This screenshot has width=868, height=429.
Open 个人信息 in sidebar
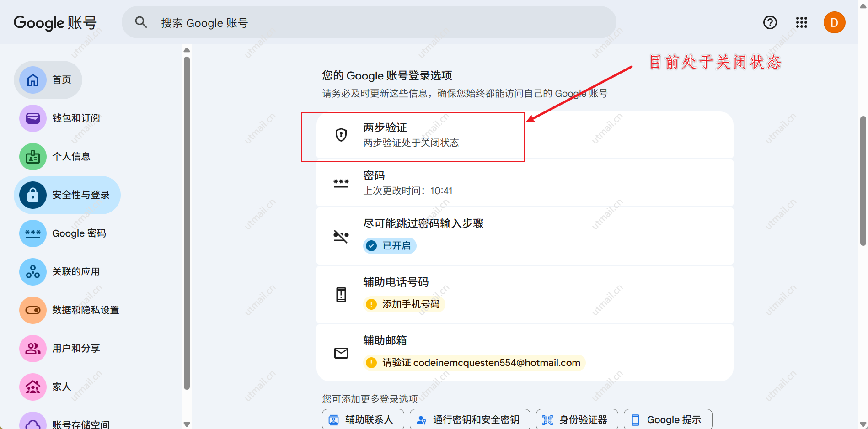pos(57,157)
